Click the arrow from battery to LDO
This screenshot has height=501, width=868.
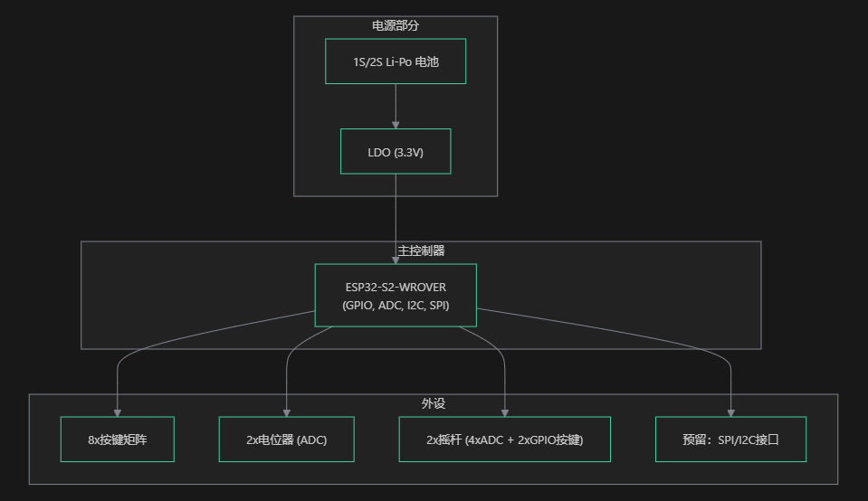[396, 104]
